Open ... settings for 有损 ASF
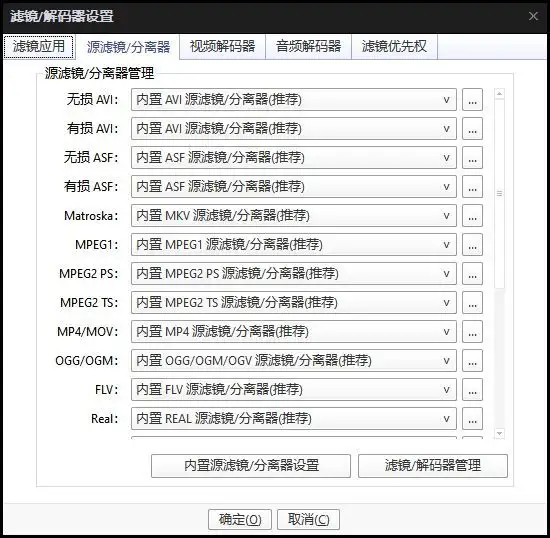The image size is (550, 538). pos(472,187)
